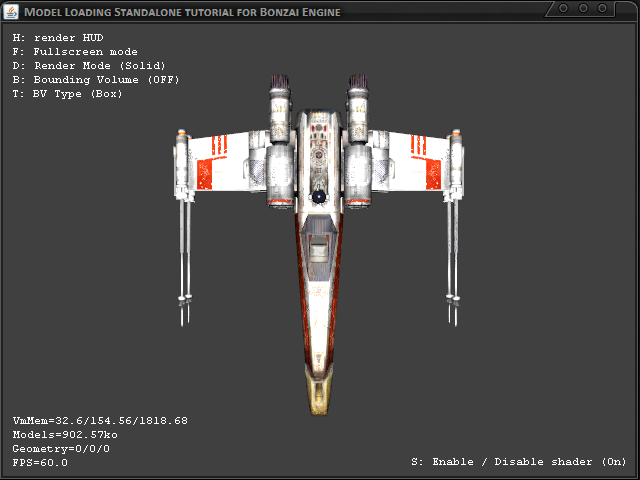Click the VmMem memory statistics line
The height and width of the screenshot is (480, 640).
pyautogui.click(x=100, y=420)
